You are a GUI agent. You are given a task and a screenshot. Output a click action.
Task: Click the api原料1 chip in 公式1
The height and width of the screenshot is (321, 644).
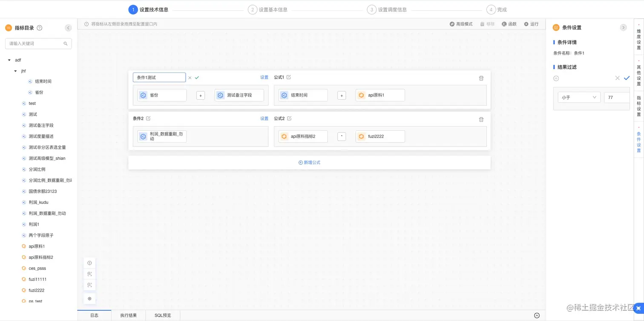point(380,95)
